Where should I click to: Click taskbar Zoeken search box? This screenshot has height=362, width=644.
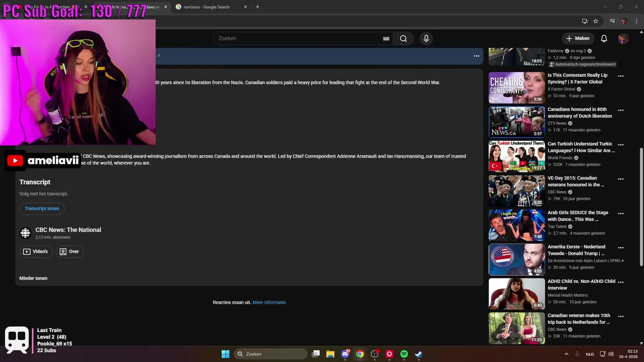[x=271, y=354]
